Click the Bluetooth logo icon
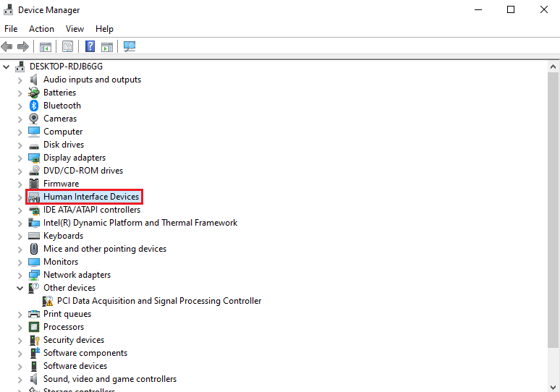The width and height of the screenshot is (560, 392). pos(33,106)
